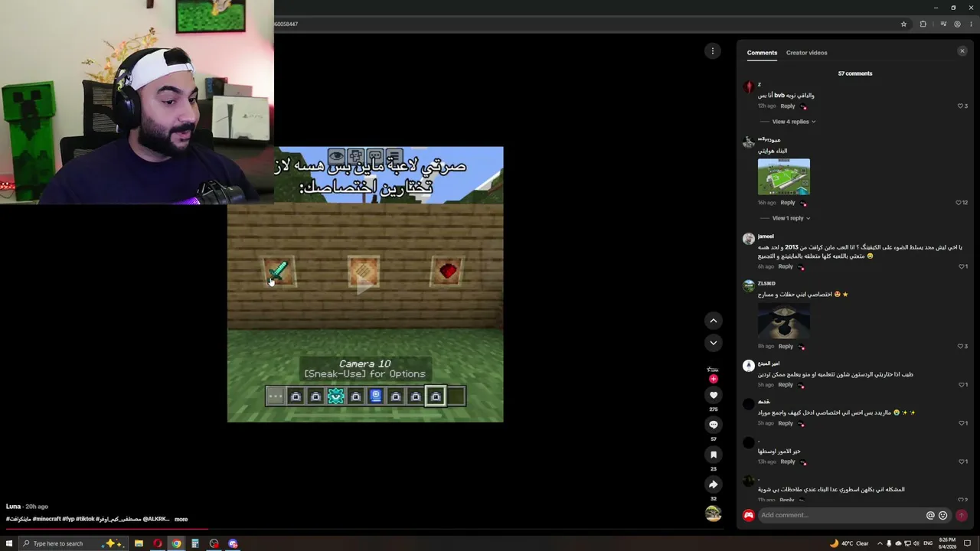Open the Opera browser taskbar icon

[158, 543]
